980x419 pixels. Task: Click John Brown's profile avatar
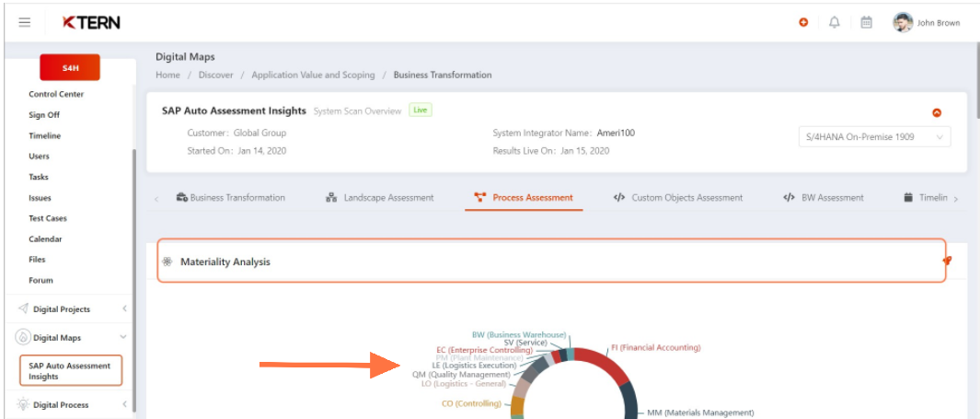(903, 22)
